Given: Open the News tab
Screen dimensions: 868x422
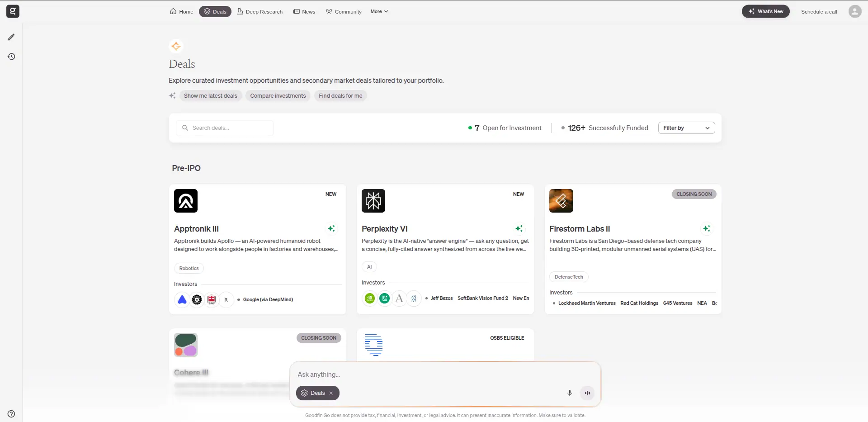Looking at the screenshot, I should click(x=304, y=11).
